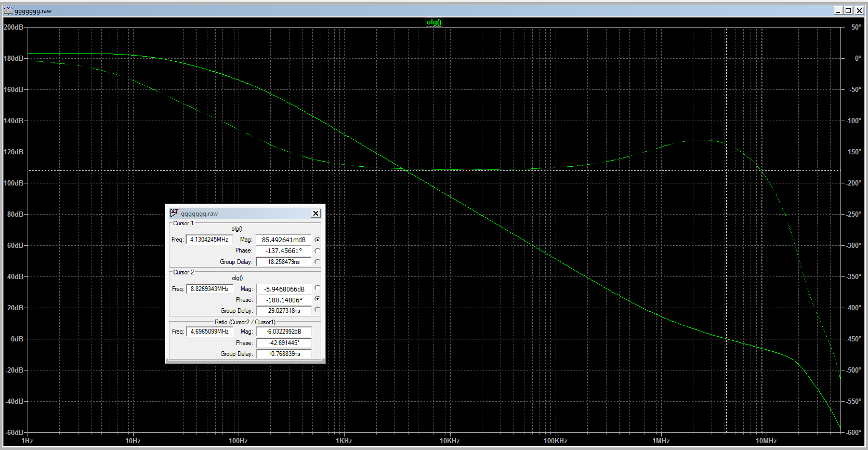This screenshot has width=868, height=450.
Task: Click Cursor 2 Freq field 8.8269343MHz
Action: point(209,289)
